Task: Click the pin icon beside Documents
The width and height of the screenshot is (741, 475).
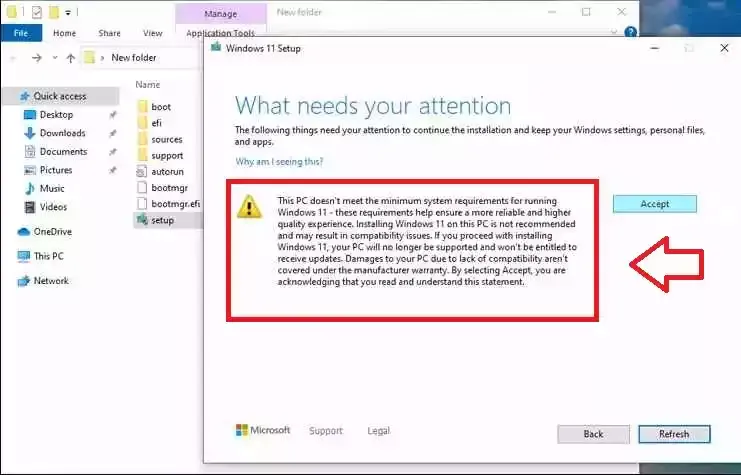Action: coord(112,152)
